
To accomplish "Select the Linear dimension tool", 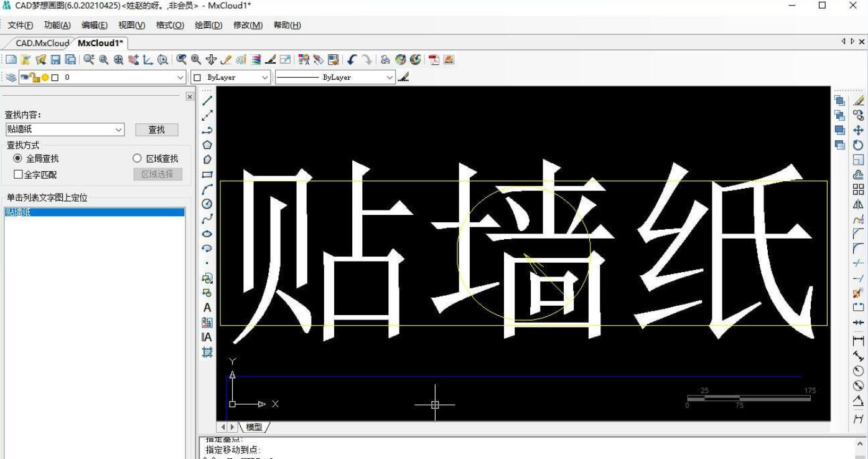I will click(859, 341).
